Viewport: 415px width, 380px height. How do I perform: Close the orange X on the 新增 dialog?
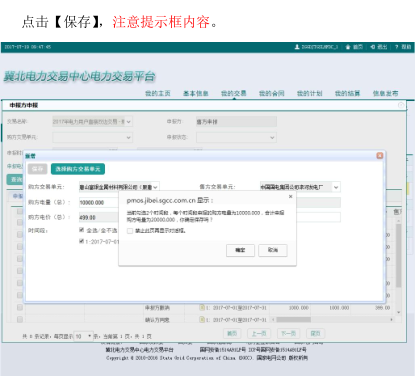click(x=379, y=156)
